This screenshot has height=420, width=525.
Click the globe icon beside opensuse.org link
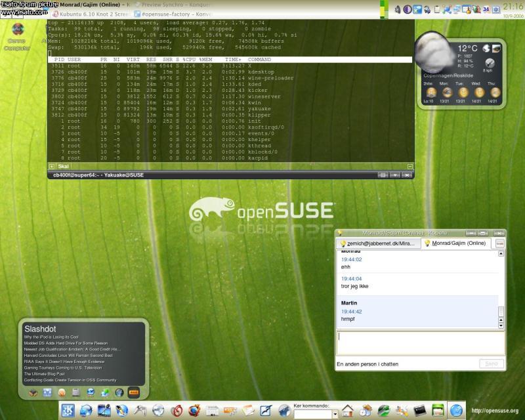pos(456,410)
